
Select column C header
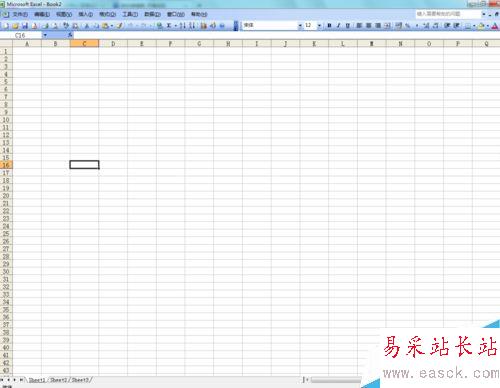[x=84, y=44]
